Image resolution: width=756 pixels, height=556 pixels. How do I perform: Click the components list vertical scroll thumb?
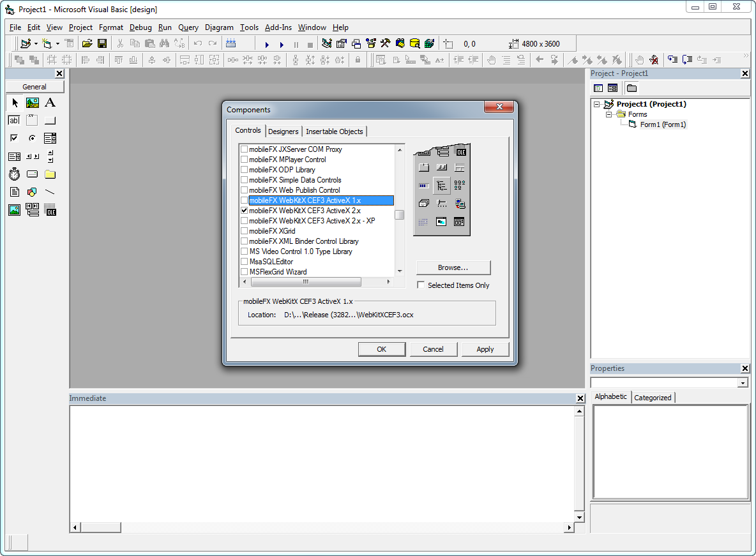(400, 214)
